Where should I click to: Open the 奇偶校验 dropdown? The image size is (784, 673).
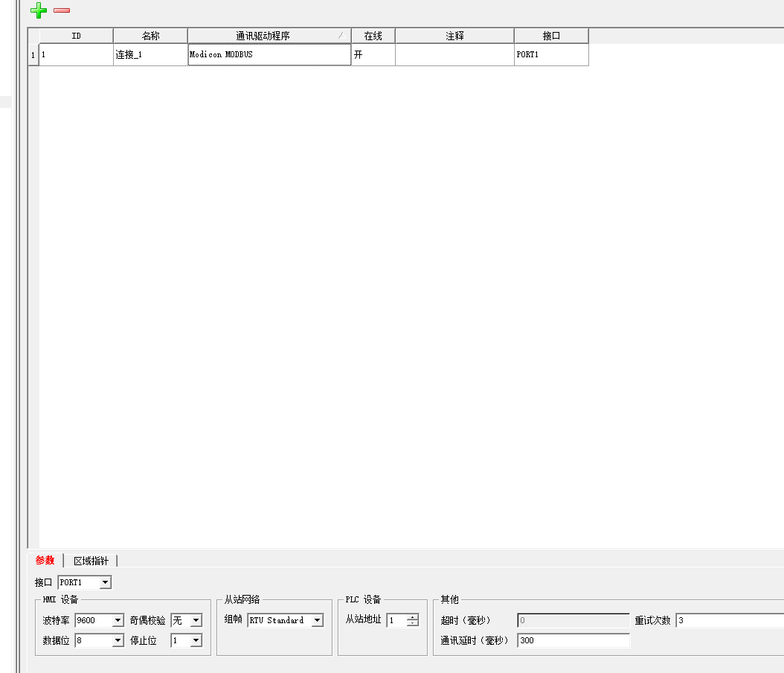[196, 620]
